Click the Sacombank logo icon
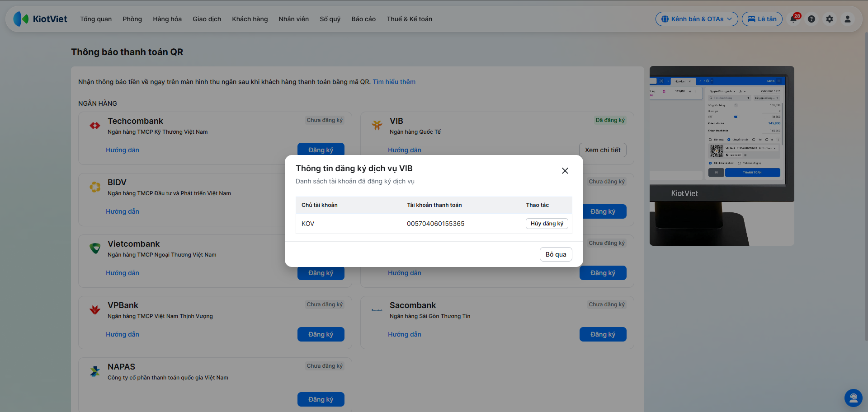This screenshot has width=868, height=412. (x=377, y=310)
